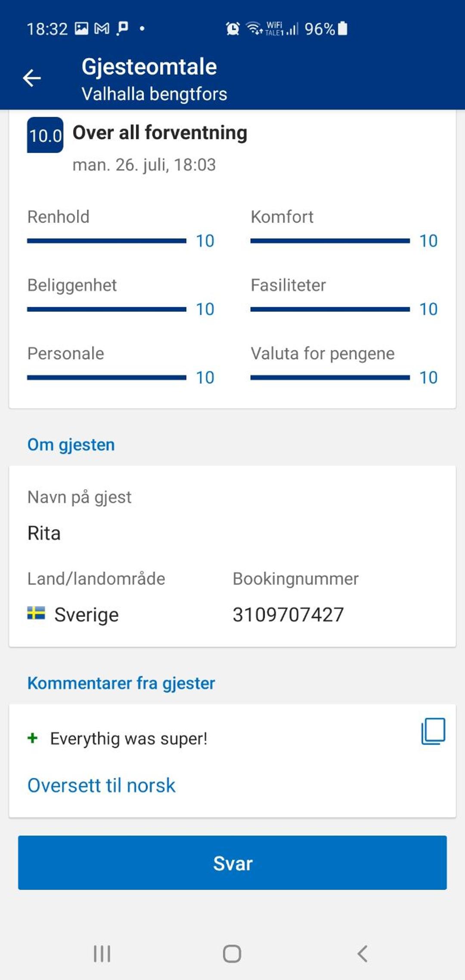Copy the guest comment with copy icon
Screen dimensions: 465x980
click(x=433, y=731)
